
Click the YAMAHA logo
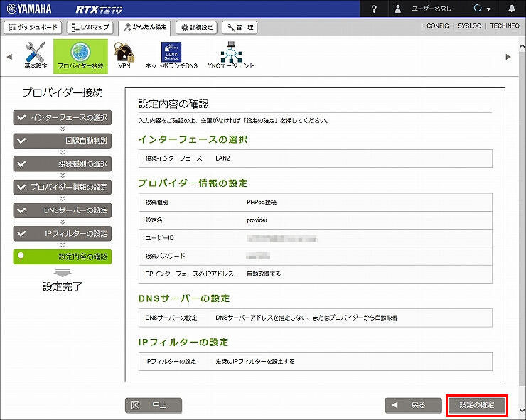[x=29, y=9]
